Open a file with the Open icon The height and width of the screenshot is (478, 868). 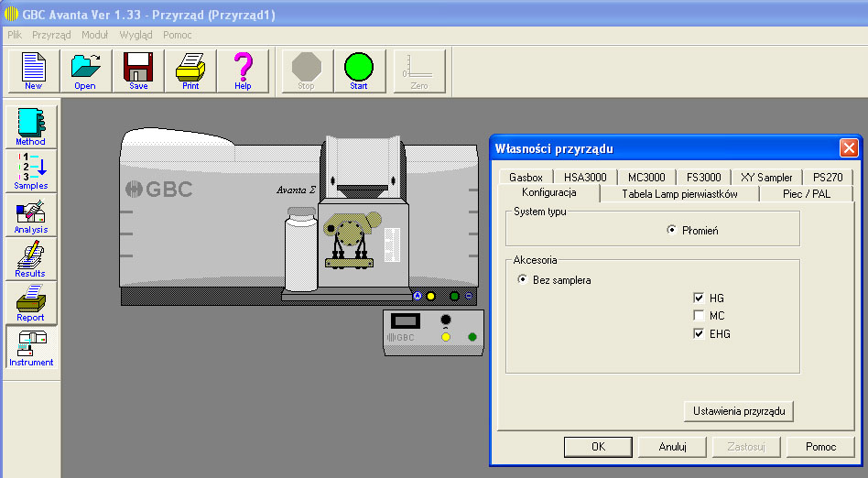tap(85, 71)
